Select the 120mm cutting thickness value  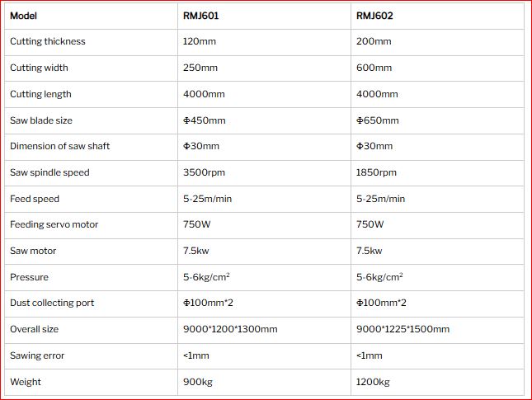click(x=200, y=41)
